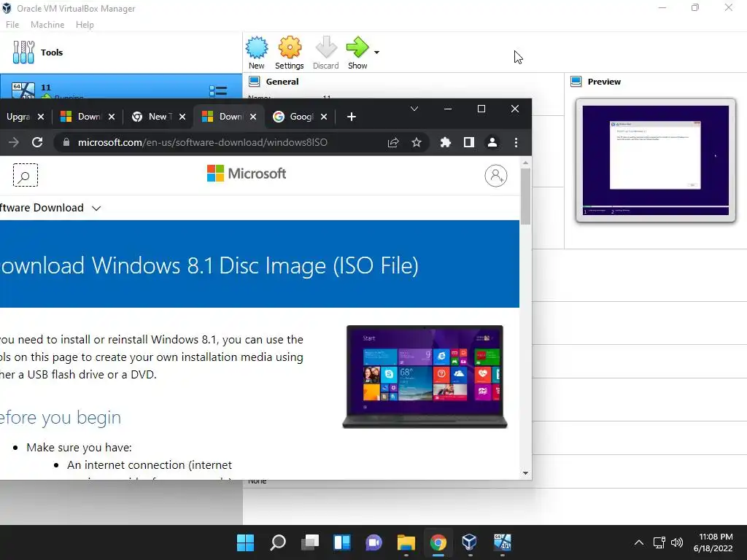747x560 pixels.
Task: Click the Microsoft site search icon
Action: (26, 175)
